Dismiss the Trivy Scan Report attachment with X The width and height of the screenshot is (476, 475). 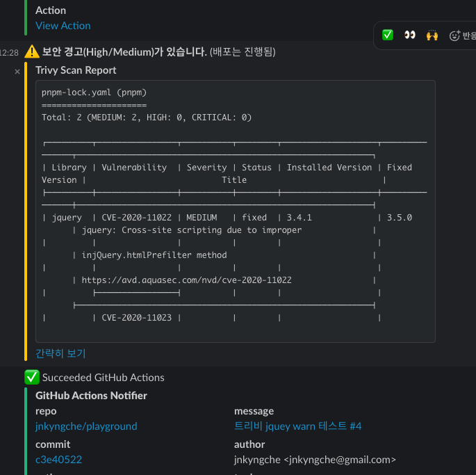(x=17, y=71)
